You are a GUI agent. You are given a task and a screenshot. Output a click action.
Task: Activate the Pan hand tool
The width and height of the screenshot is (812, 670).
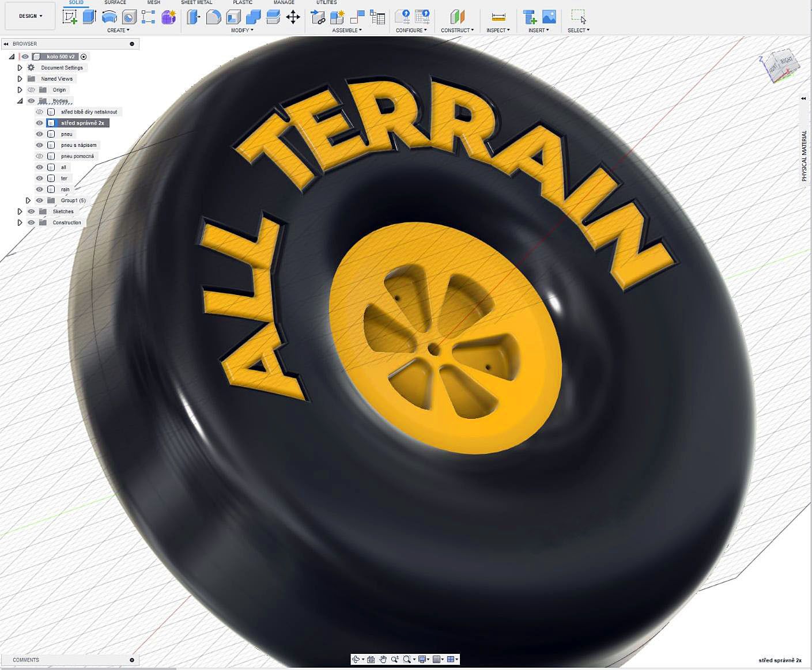point(383,659)
